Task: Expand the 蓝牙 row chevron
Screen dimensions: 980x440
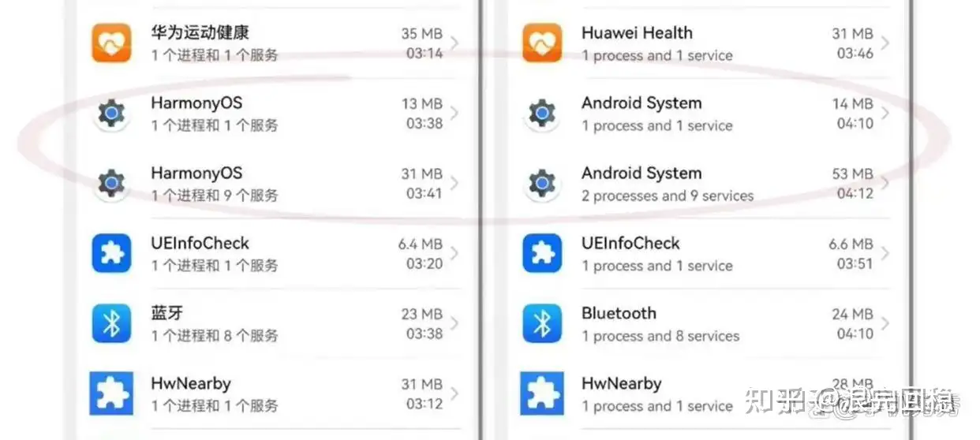Action: click(455, 323)
